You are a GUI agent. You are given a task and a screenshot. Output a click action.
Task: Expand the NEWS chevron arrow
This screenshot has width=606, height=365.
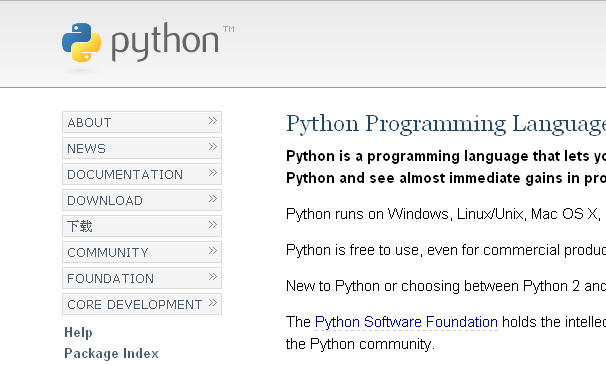[x=213, y=147]
